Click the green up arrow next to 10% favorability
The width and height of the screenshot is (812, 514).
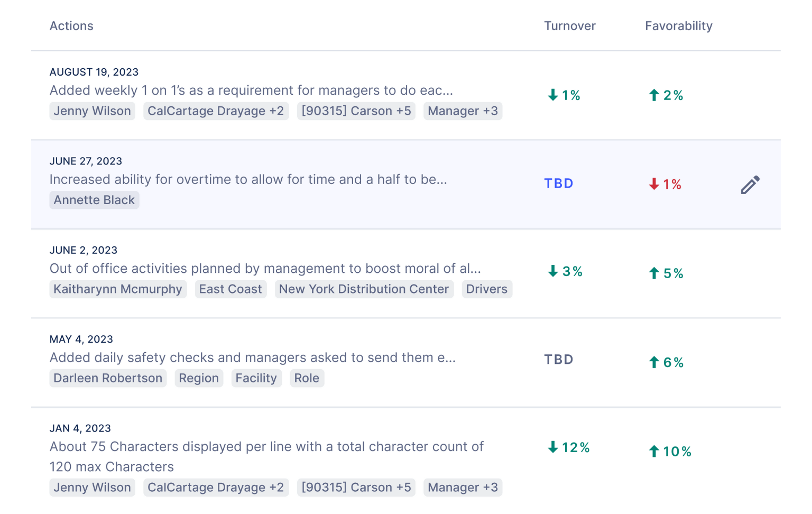(653, 451)
